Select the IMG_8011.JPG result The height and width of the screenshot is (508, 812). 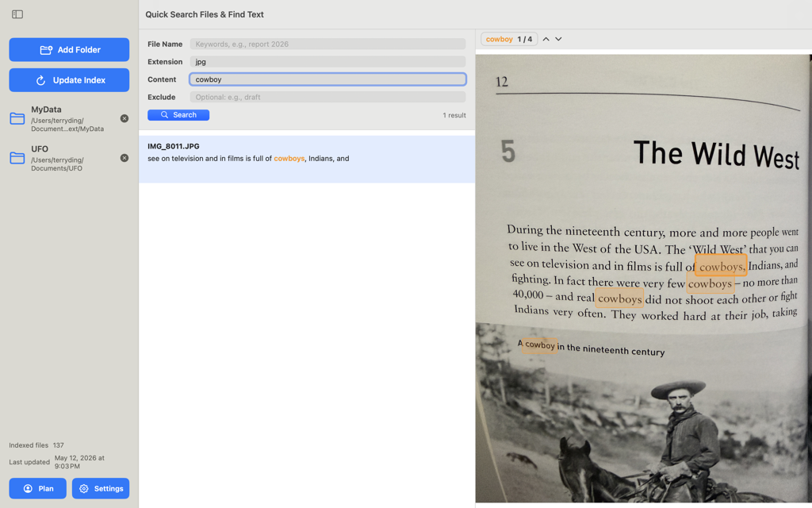click(x=307, y=159)
